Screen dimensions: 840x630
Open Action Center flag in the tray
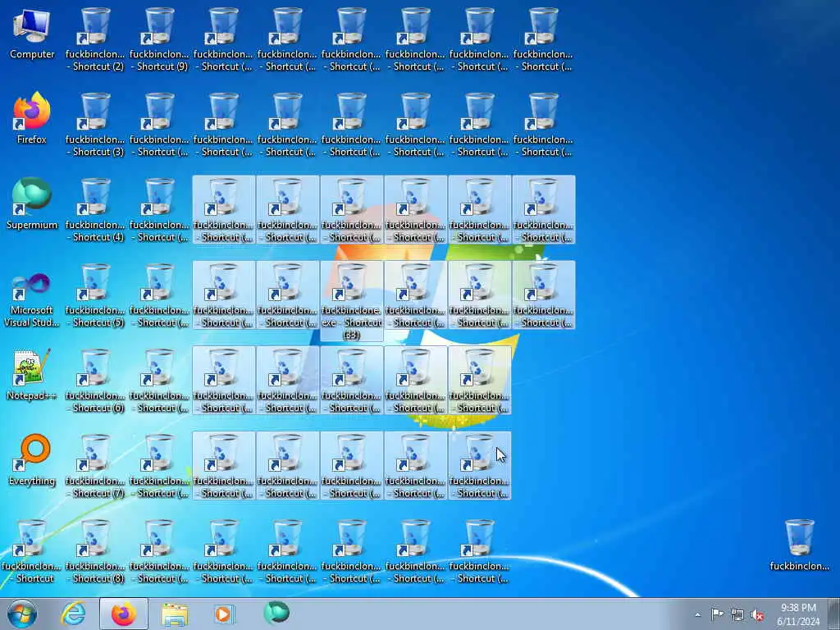717,614
